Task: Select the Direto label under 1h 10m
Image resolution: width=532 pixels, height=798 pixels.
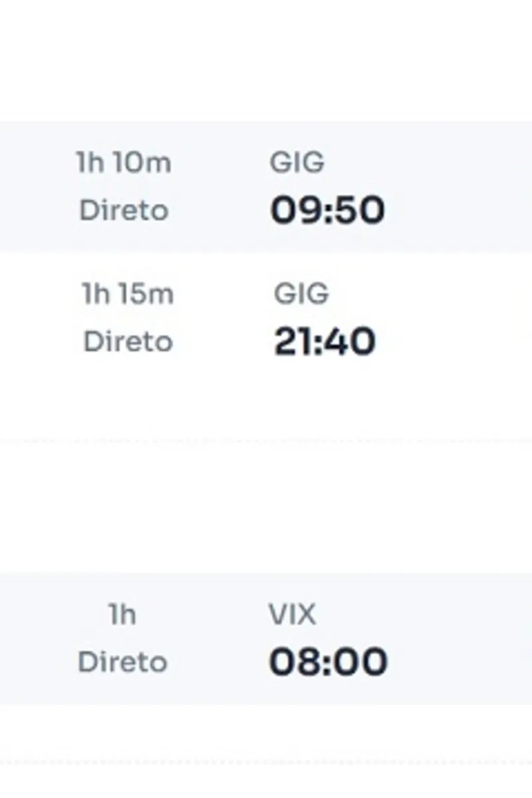Action: point(124,210)
